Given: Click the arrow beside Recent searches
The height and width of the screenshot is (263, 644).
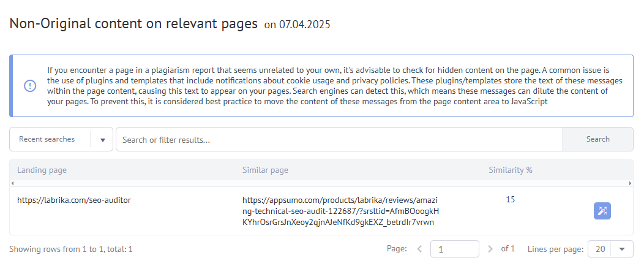Looking at the screenshot, I should [102, 139].
